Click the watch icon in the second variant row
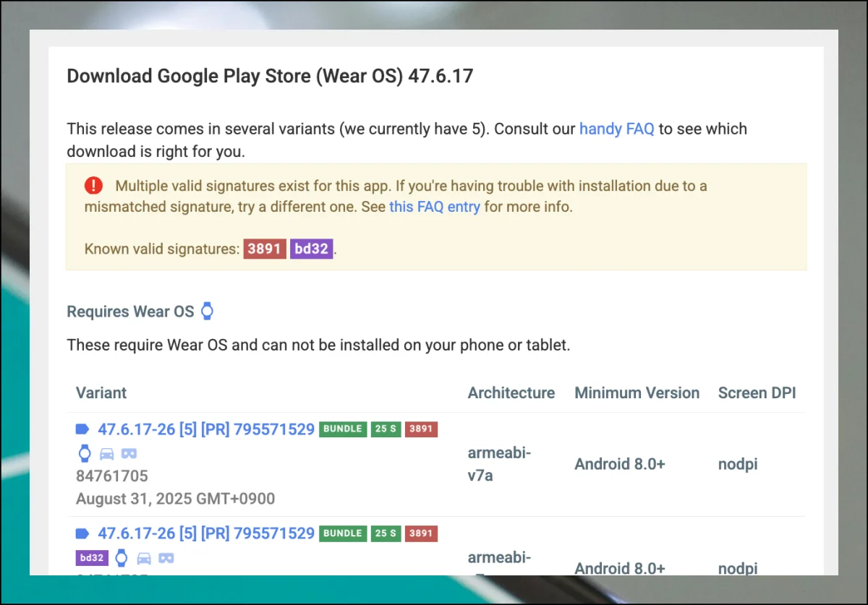Viewport: 868px width, 605px height. [122, 557]
